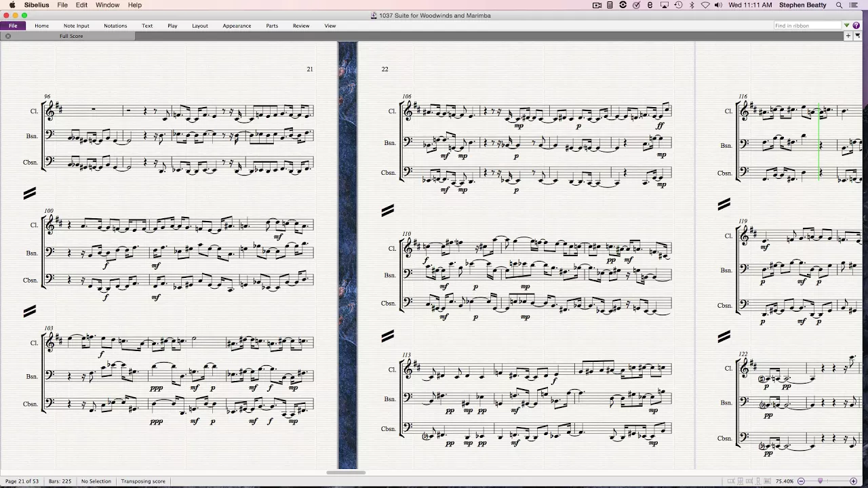Click the Stephen Beatty user menu
868x488 pixels.
pyautogui.click(x=803, y=5)
